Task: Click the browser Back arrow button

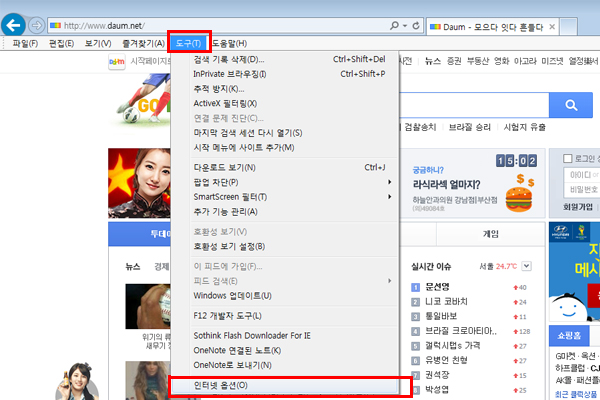Action: click(x=13, y=25)
